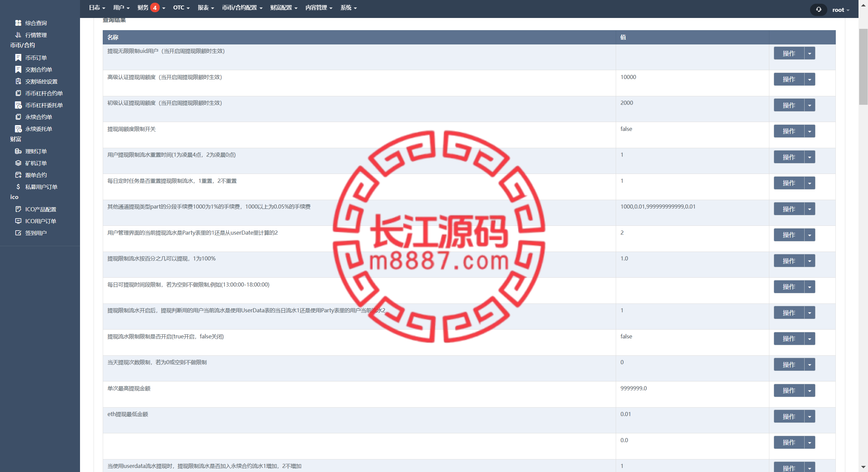Click the 跟单合约 icon
Image resolution: width=868 pixels, height=472 pixels.
[x=18, y=175]
